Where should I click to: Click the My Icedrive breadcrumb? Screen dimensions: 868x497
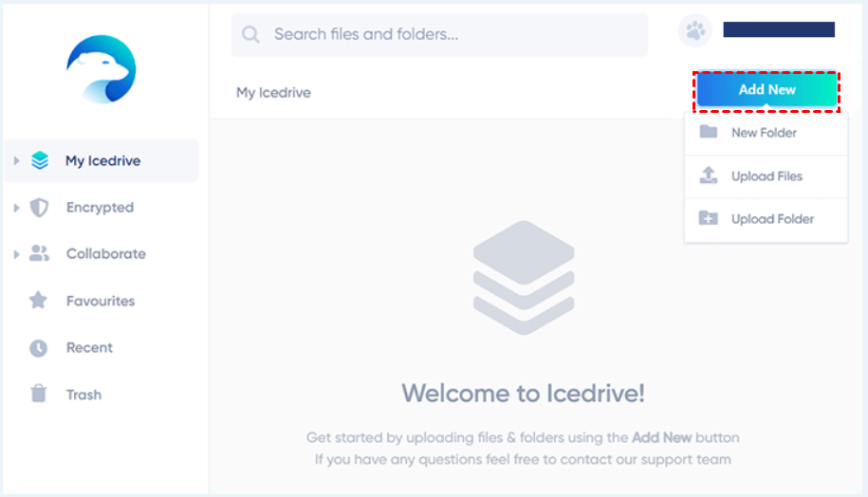(x=273, y=93)
